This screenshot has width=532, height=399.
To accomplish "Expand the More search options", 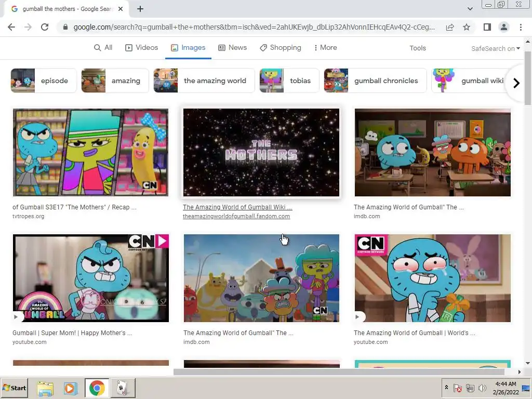I will click(325, 48).
